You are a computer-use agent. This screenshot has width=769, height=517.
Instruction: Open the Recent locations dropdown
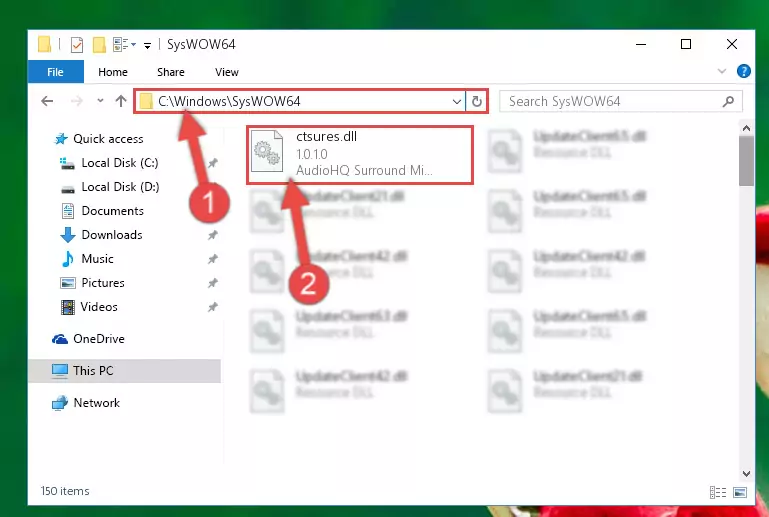point(100,101)
